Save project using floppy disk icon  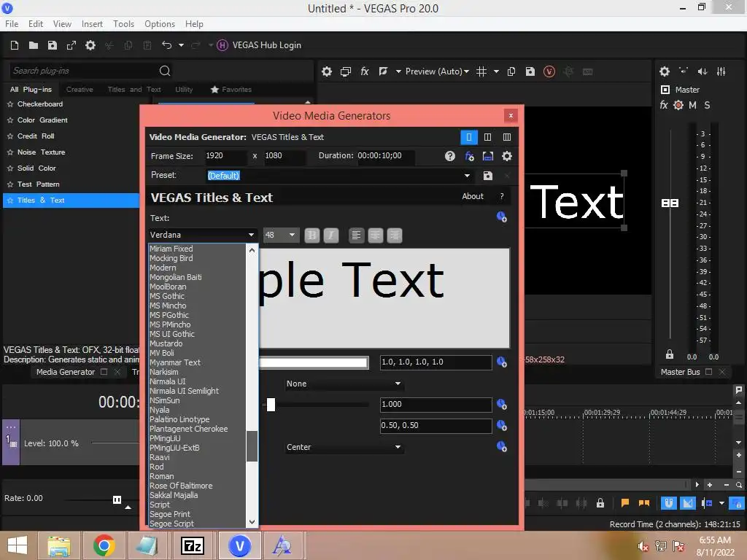pyautogui.click(x=53, y=45)
